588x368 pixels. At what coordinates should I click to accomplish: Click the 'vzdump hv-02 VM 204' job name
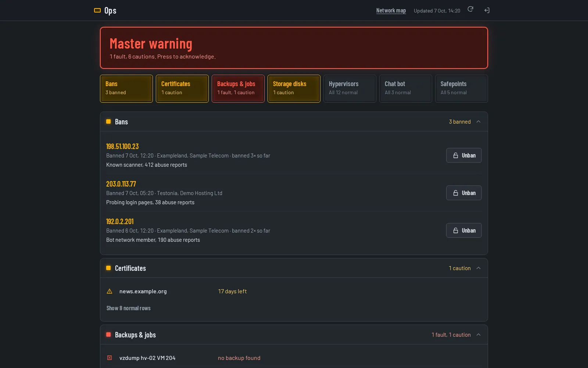pyautogui.click(x=147, y=358)
